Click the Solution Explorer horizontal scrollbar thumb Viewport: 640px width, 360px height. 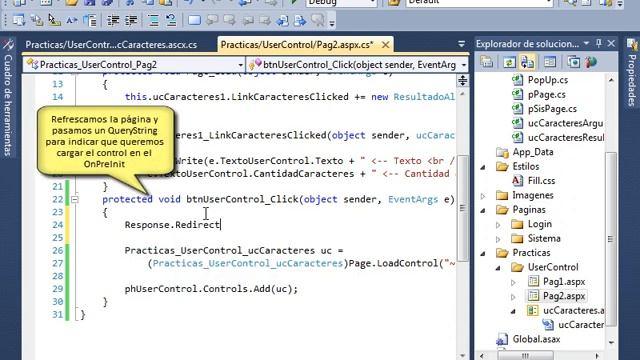click(526, 355)
